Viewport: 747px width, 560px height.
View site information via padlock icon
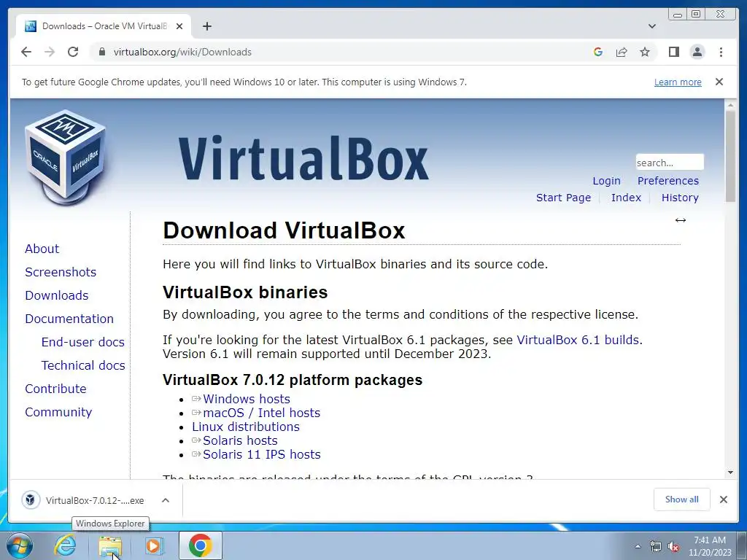coord(101,52)
